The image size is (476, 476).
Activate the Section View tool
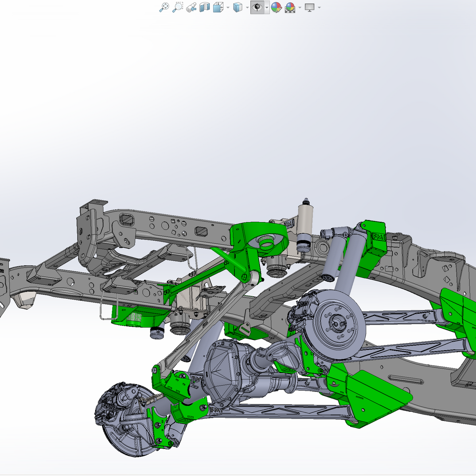point(204,7)
